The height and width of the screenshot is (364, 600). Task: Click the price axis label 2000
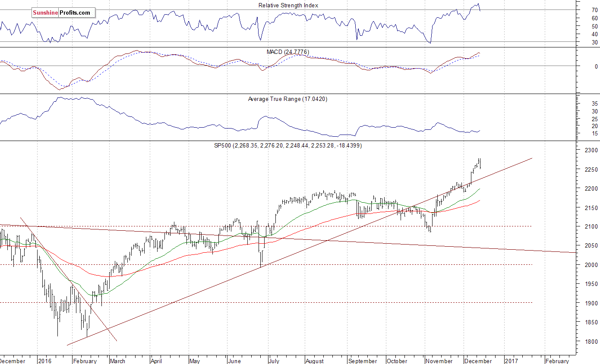pyautogui.click(x=591, y=265)
